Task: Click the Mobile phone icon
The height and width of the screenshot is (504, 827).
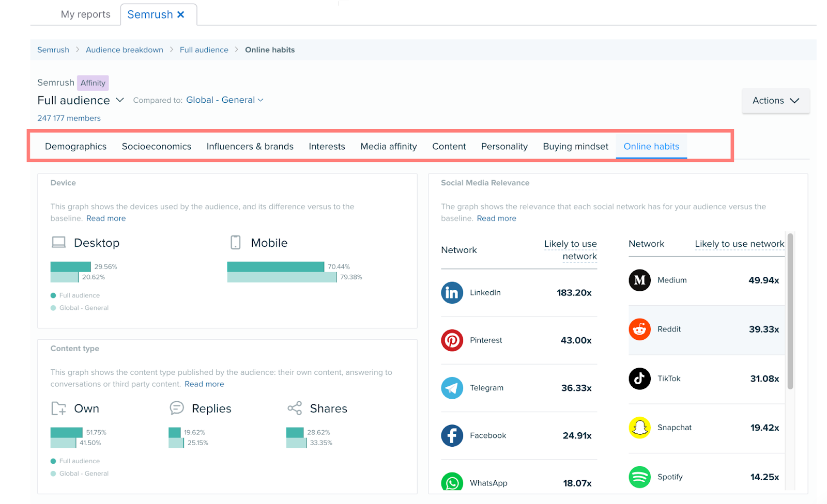Action: (236, 243)
